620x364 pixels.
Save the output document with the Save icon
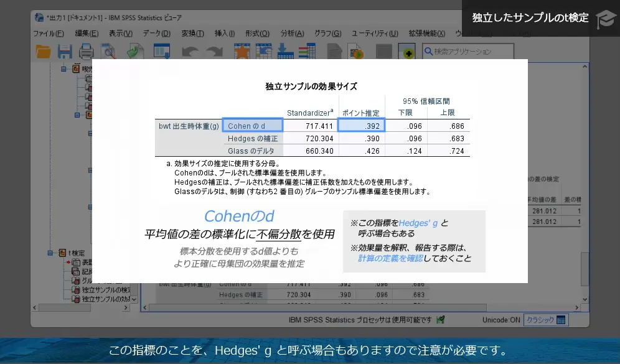click(64, 52)
